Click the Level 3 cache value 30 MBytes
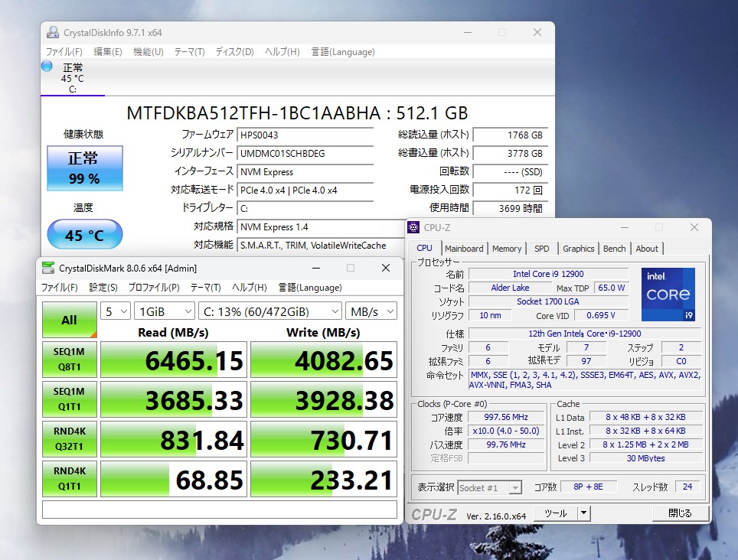738x560 pixels. click(x=646, y=458)
